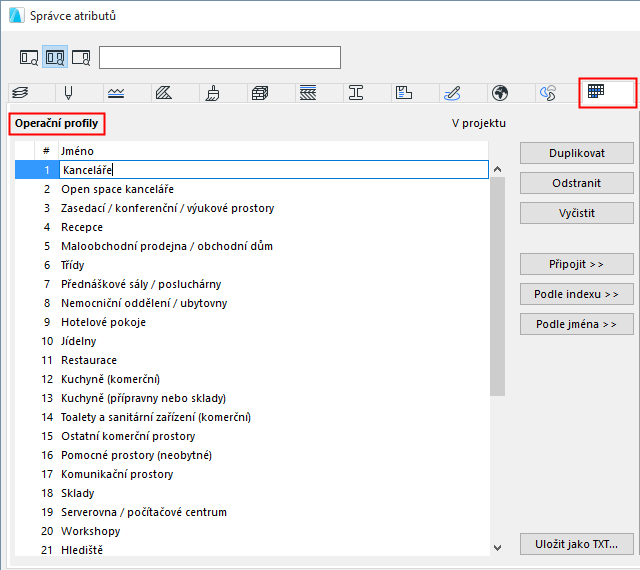Select the Kuchyně (komerční) row
The width and height of the screenshot is (640, 570).
click(x=251, y=379)
